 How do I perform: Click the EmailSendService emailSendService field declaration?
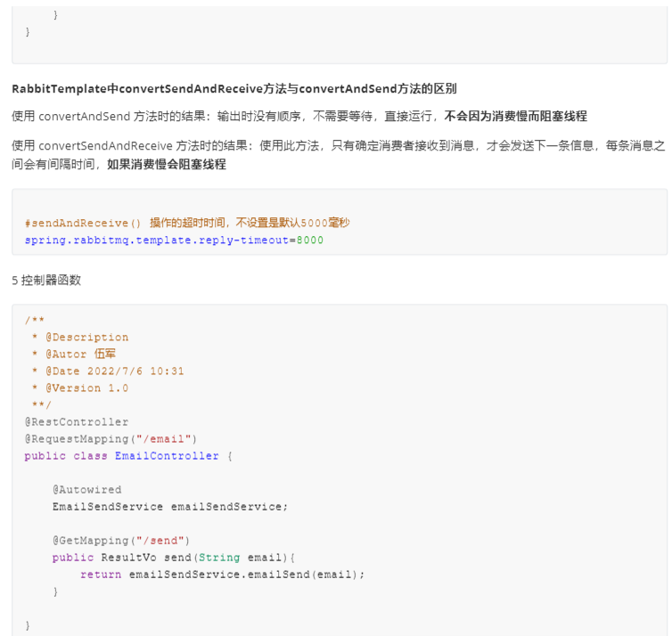coord(170,507)
